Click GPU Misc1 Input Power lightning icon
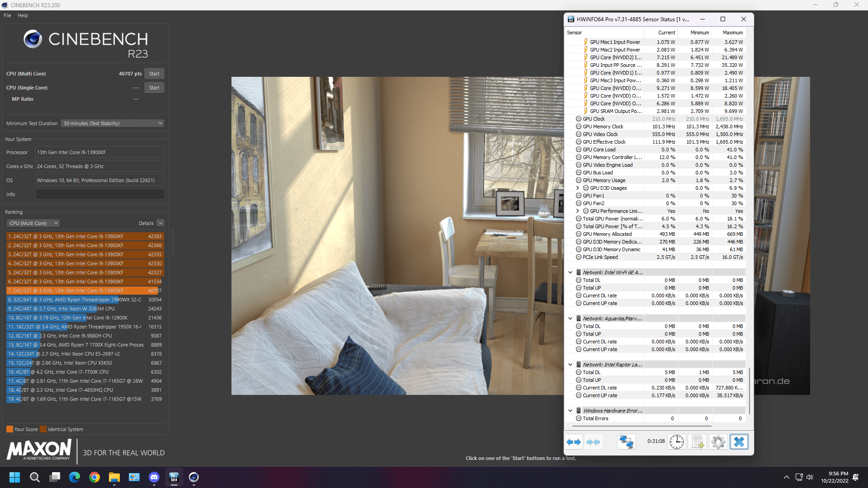This screenshot has height=488, width=868. [585, 42]
